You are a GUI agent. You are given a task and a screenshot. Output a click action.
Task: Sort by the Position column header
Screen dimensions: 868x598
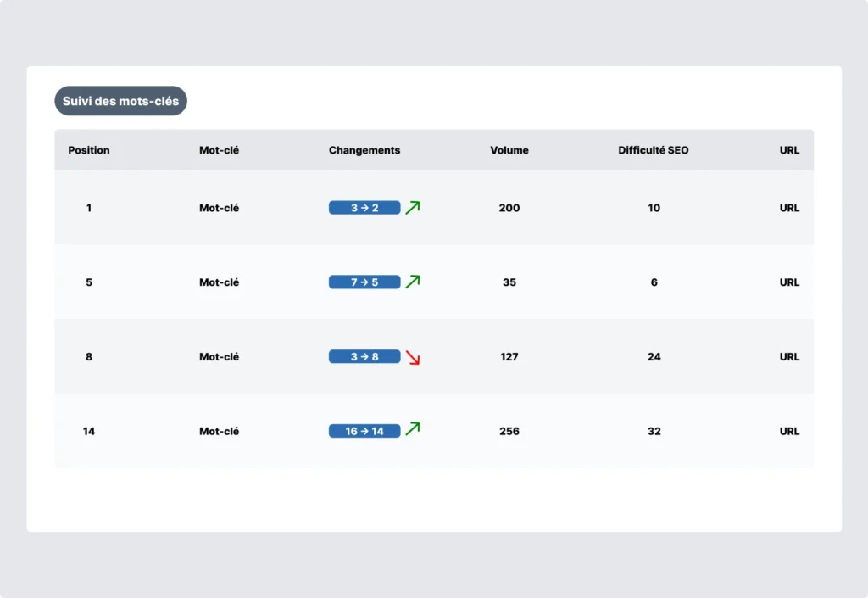pos(89,150)
